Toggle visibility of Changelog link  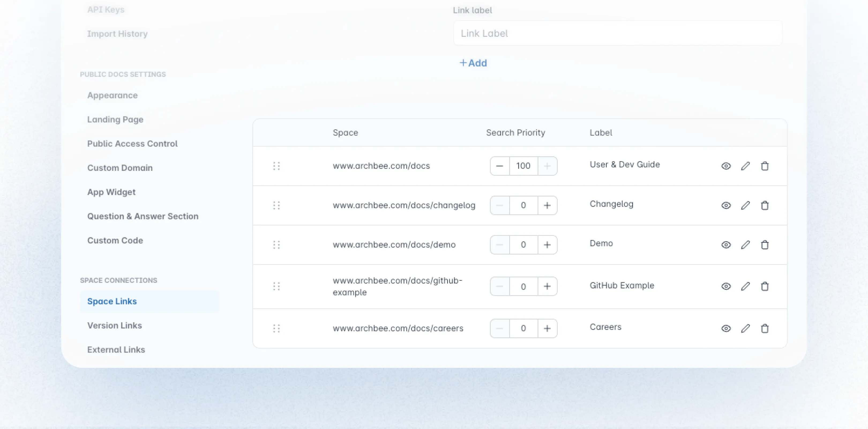[726, 205]
